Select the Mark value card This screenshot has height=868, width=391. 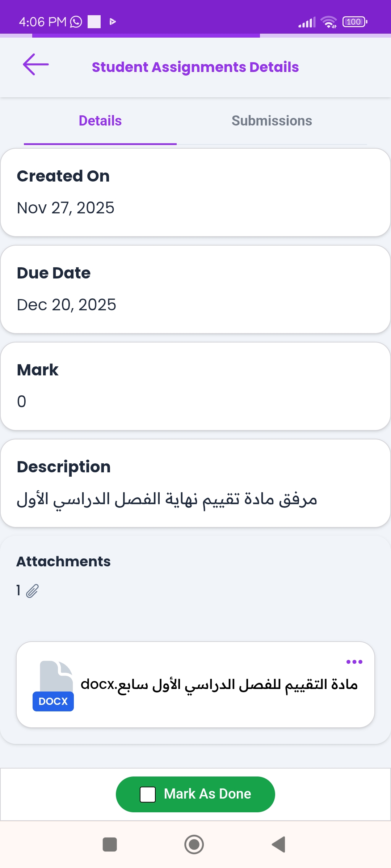pos(195,386)
